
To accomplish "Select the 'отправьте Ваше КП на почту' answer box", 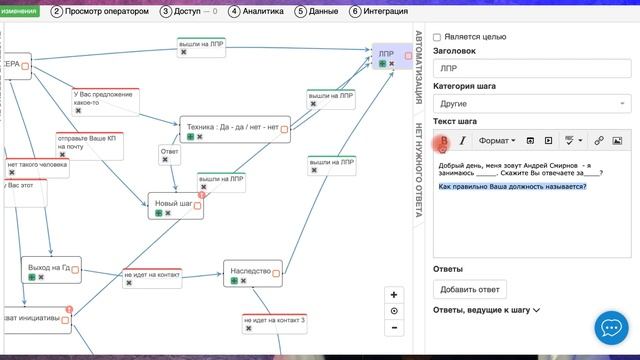I will pyautogui.click(x=89, y=146).
